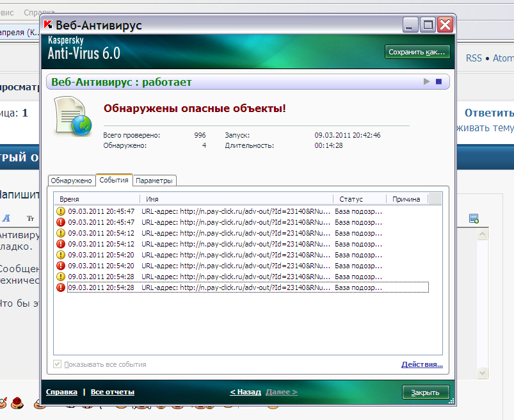Click the Веб-Антивирус : работает status heading
The image size is (514, 420).
click(x=121, y=82)
